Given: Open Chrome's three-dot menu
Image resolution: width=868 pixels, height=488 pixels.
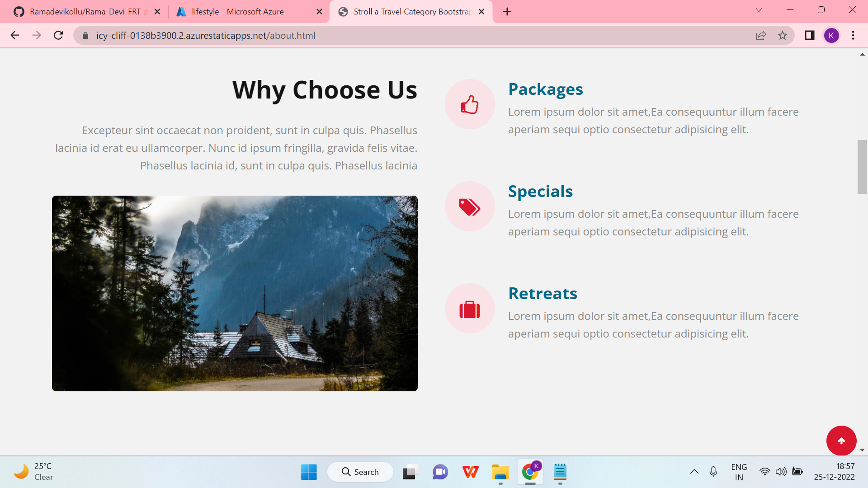Looking at the screenshot, I should 853,35.
